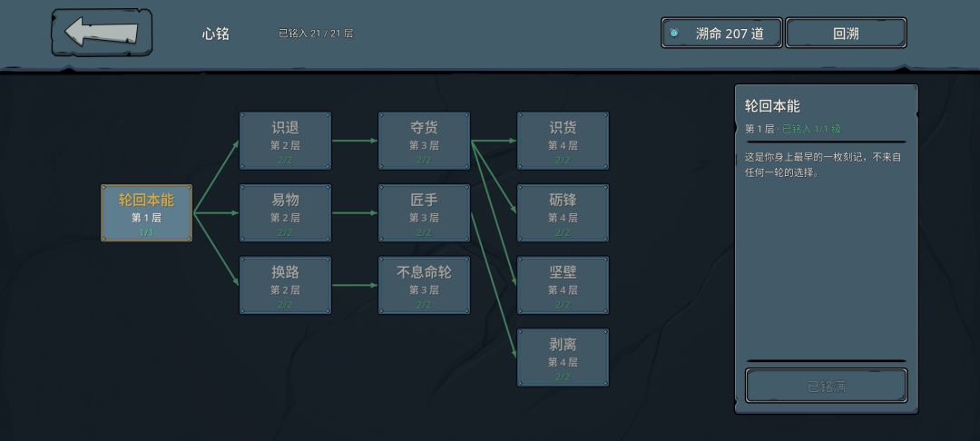Select the 坚壁 skill node
Screen dimensions: 980x441
tap(563, 286)
